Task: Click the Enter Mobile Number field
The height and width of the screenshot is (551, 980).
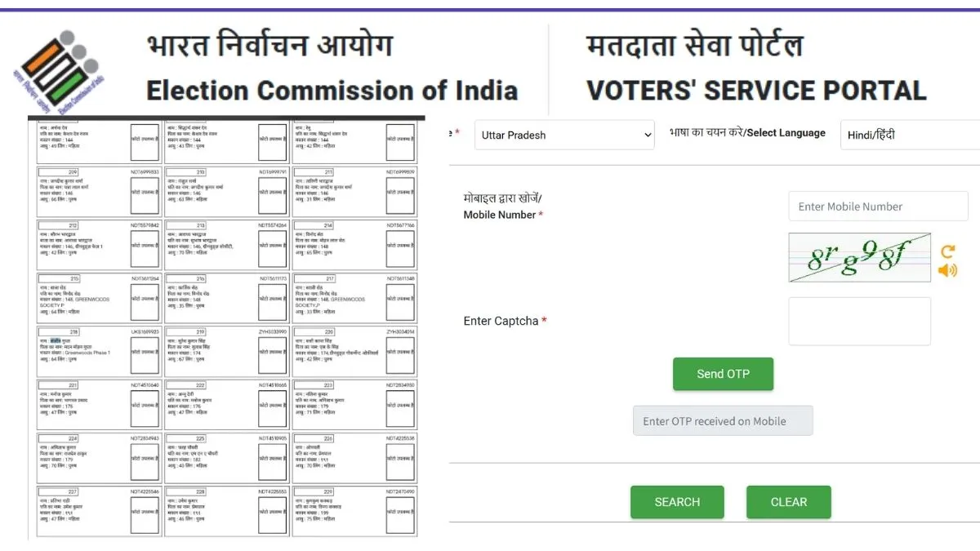Action: pyautogui.click(x=878, y=207)
